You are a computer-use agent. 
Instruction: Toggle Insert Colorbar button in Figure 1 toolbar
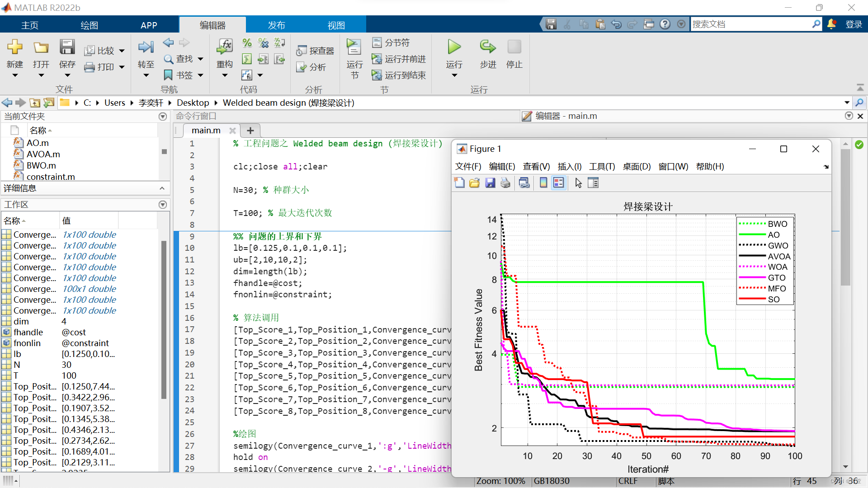click(543, 183)
